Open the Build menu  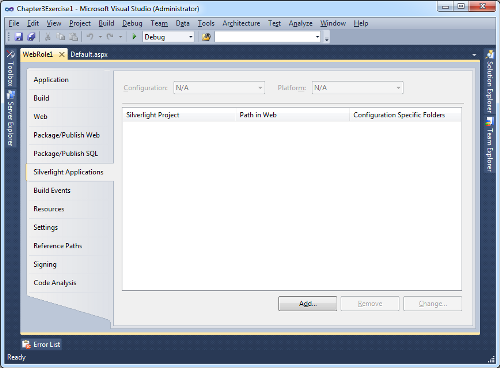[x=106, y=23]
